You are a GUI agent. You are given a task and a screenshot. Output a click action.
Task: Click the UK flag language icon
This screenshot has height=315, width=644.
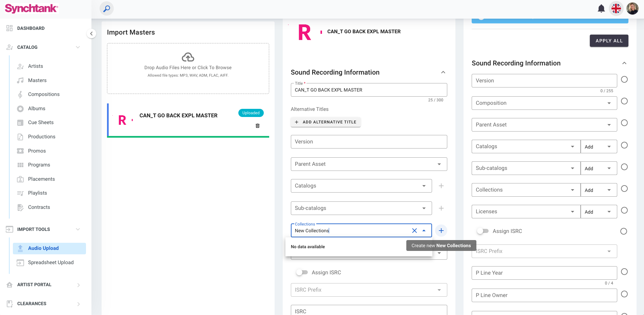coord(616,8)
